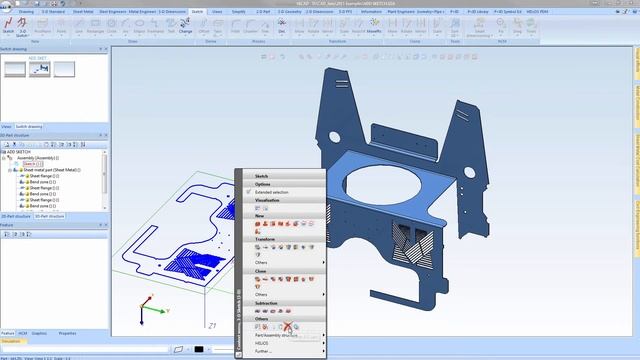Choose the Line drawing tool
The height and width of the screenshot is (360, 640).
(78, 26)
